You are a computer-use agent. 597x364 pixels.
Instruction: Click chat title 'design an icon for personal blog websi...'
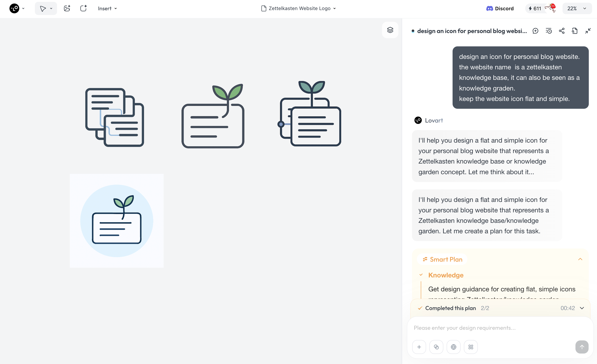tap(472, 31)
